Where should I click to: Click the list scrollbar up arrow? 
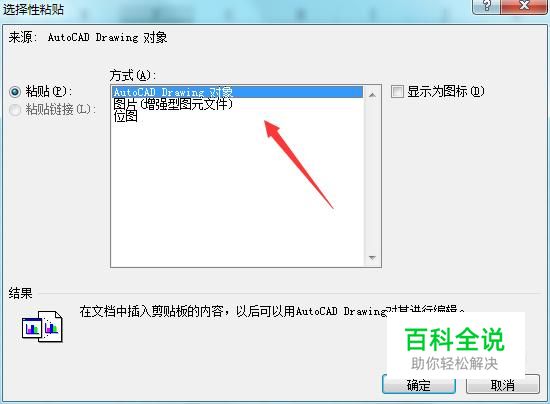pos(373,95)
